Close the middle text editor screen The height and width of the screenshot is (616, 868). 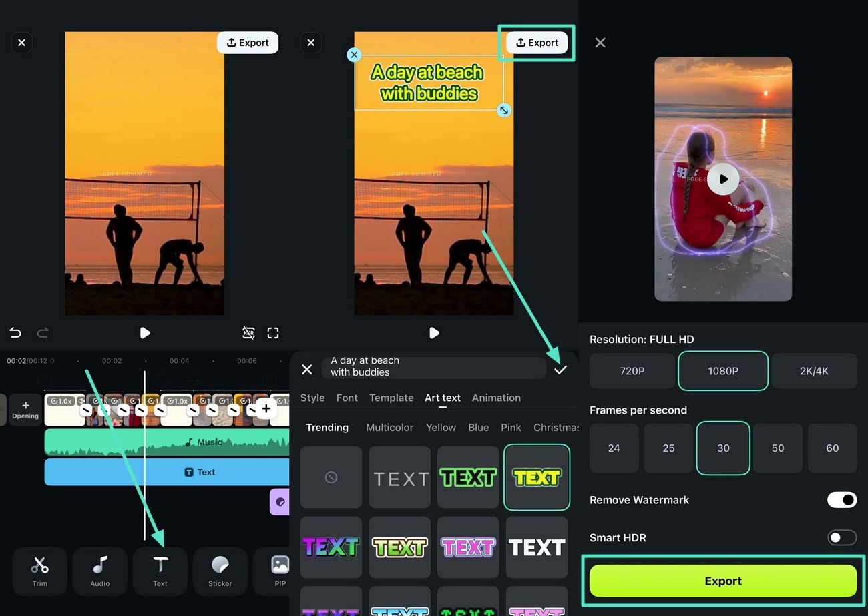(310, 43)
